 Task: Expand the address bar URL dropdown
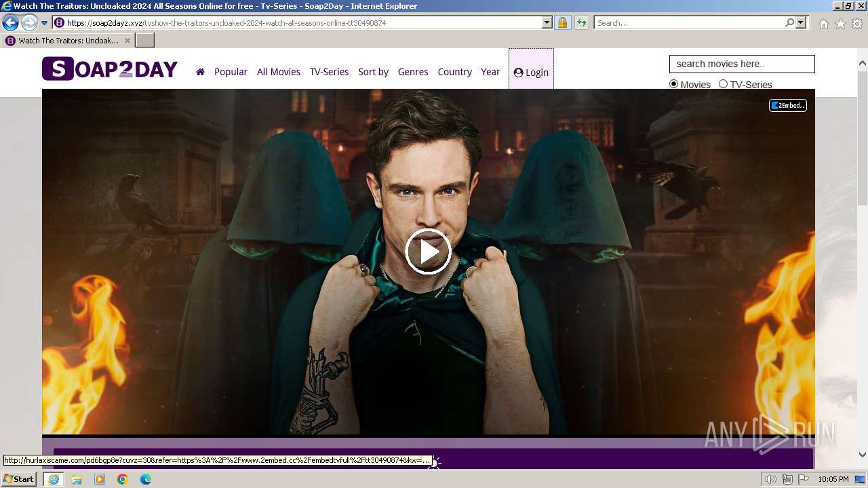(547, 23)
